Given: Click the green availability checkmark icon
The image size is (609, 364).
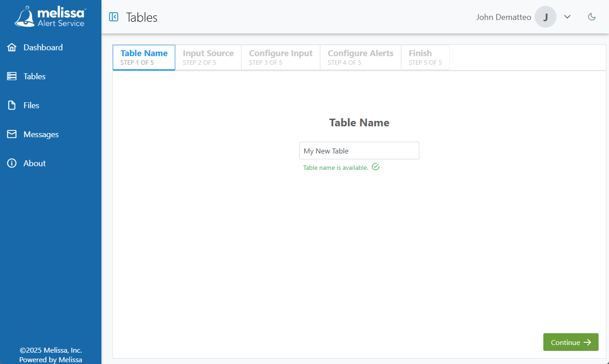Looking at the screenshot, I should click(375, 167).
